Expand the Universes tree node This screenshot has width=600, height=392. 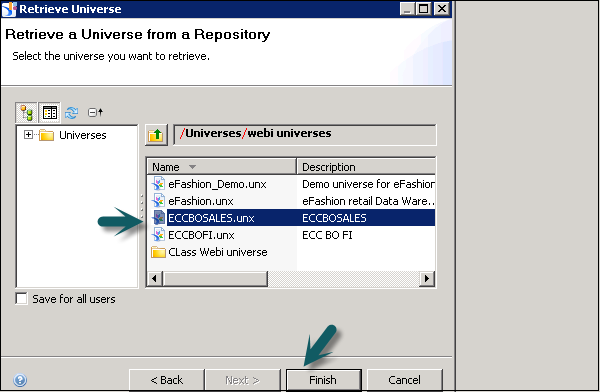click(28, 134)
